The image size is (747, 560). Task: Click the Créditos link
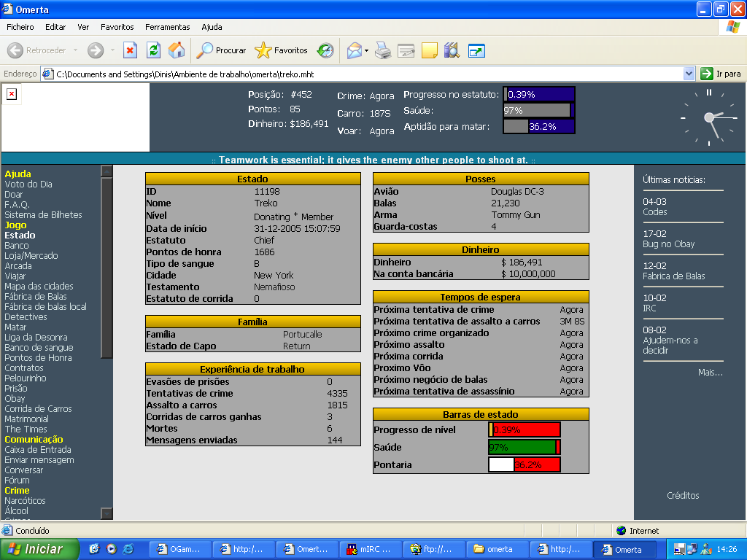coord(683,496)
